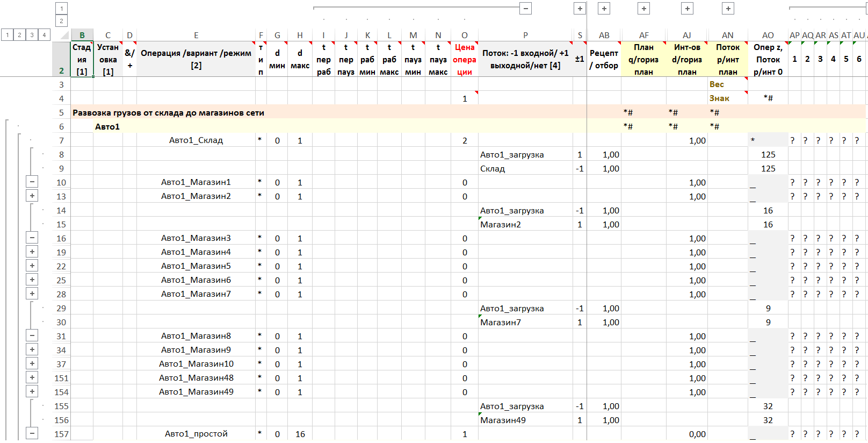Viewport: 868px width, 443px height.
Task: Click row outline level 4 button
Action: pos(44,35)
